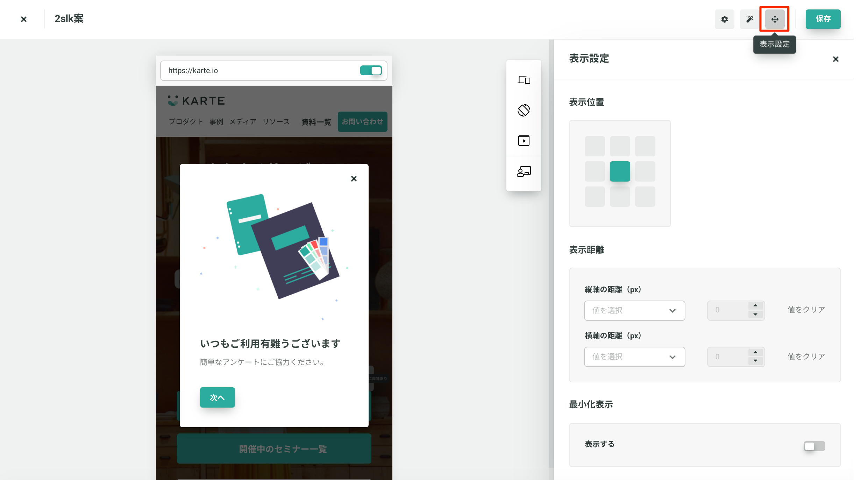Click the rotate screen icon
This screenshot has width=868, height=480.
coord(524,110)
